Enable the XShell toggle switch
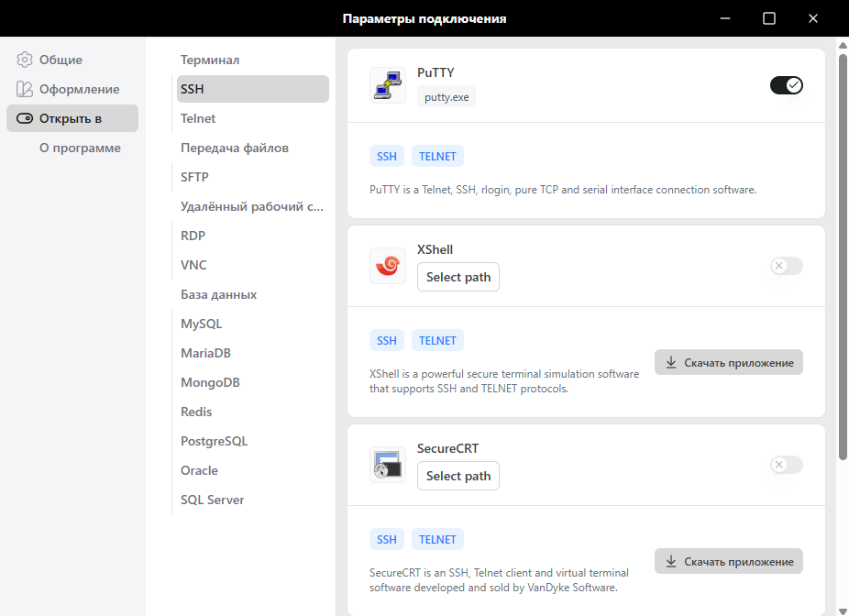The width and height of the screenshot is (849, 616). [786, 266]
